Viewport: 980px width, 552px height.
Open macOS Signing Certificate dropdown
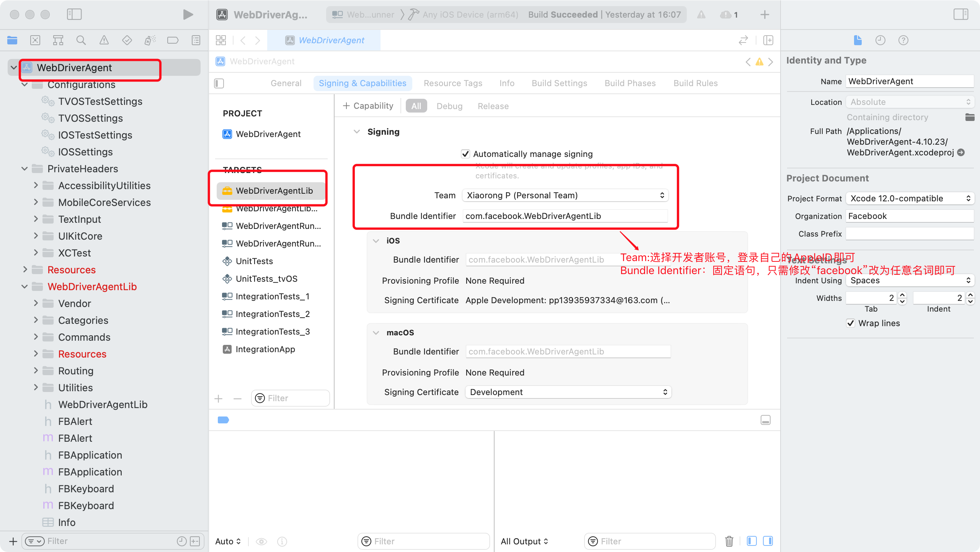tap(568, 392)
